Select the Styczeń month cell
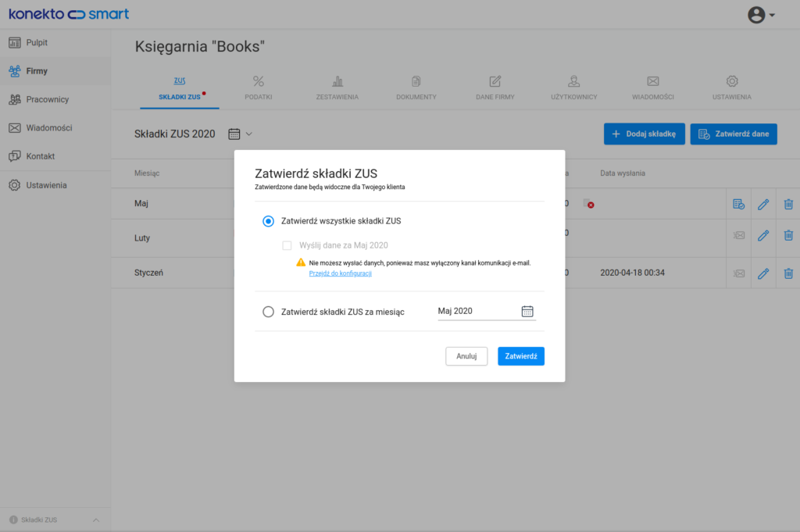The height and width of the screenshot is (532, 800). 149,273
